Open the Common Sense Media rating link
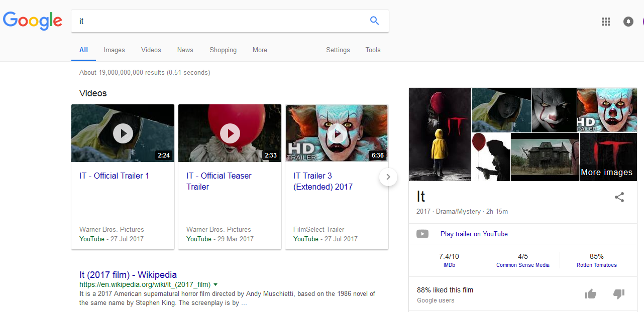This screenshot has height=312, width=644. (x=523, y=265)
